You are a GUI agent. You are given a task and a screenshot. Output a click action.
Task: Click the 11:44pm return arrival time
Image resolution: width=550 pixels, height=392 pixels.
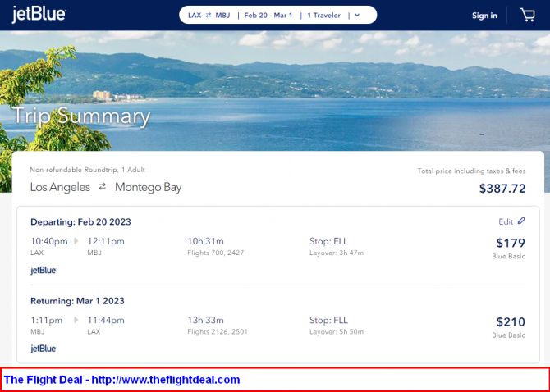(106, 320)
